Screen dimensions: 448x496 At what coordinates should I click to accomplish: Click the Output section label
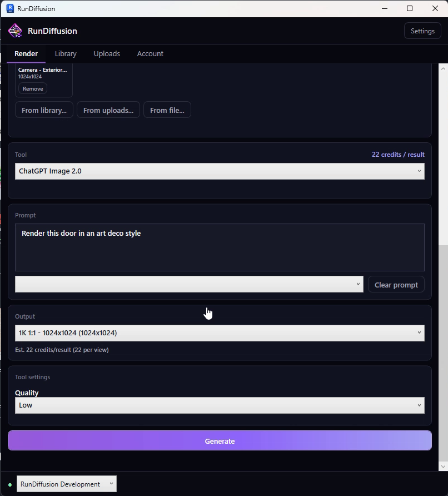(25, 316)
